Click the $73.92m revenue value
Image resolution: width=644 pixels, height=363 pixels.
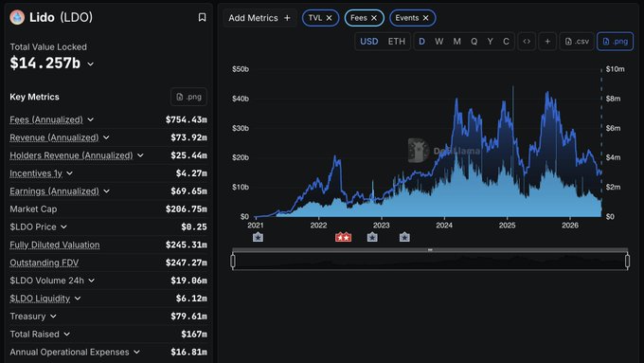tap(188, 137)
